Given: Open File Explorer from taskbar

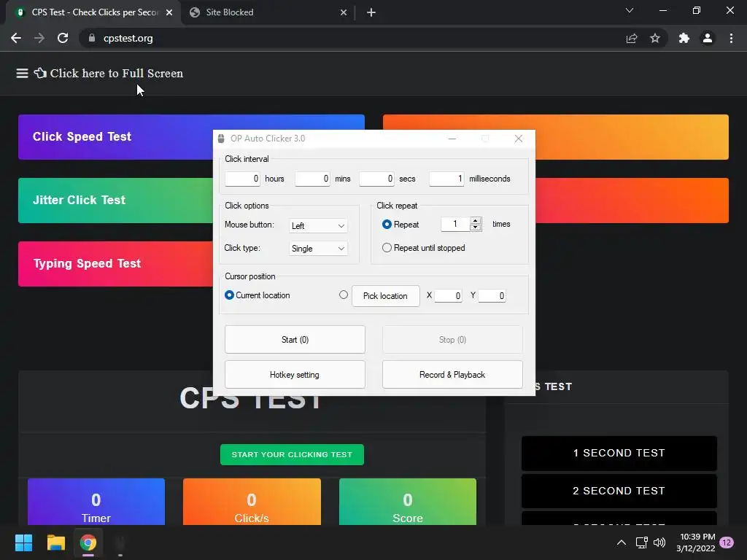Looking at the screenshot, I should (x=55, y=542).
